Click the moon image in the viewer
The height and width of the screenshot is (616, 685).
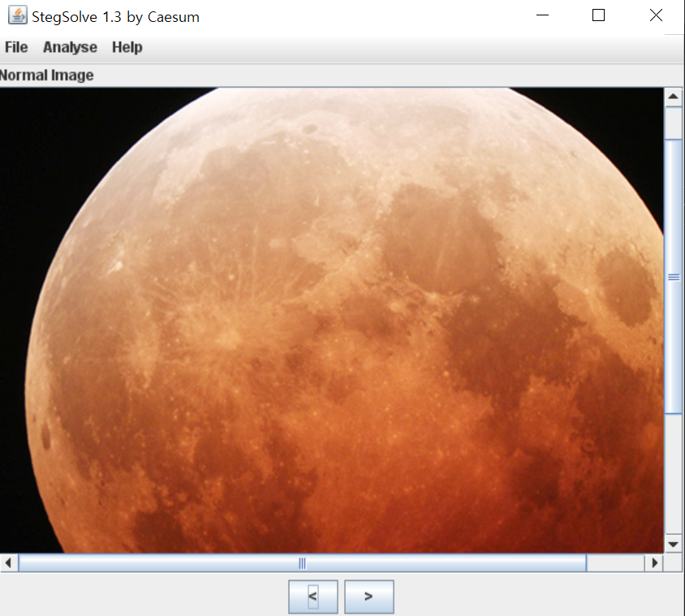pos(332,321)
